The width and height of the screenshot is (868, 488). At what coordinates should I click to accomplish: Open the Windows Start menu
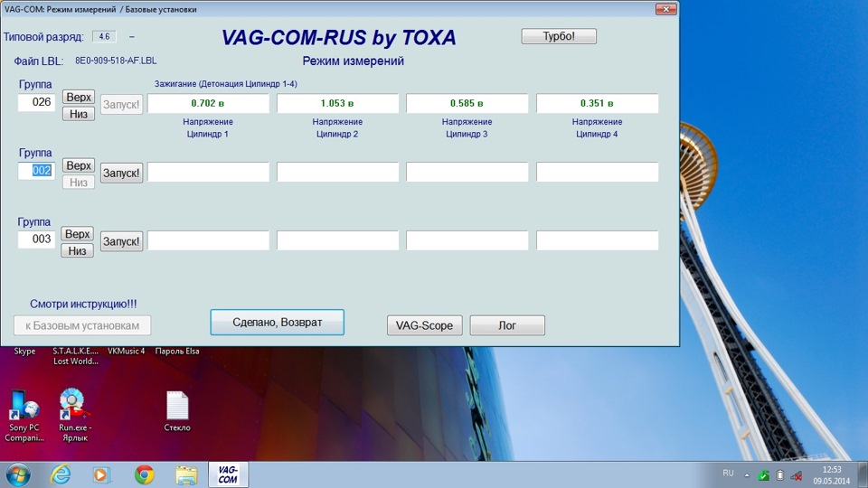pyautogui.click(x=18, y=474)
